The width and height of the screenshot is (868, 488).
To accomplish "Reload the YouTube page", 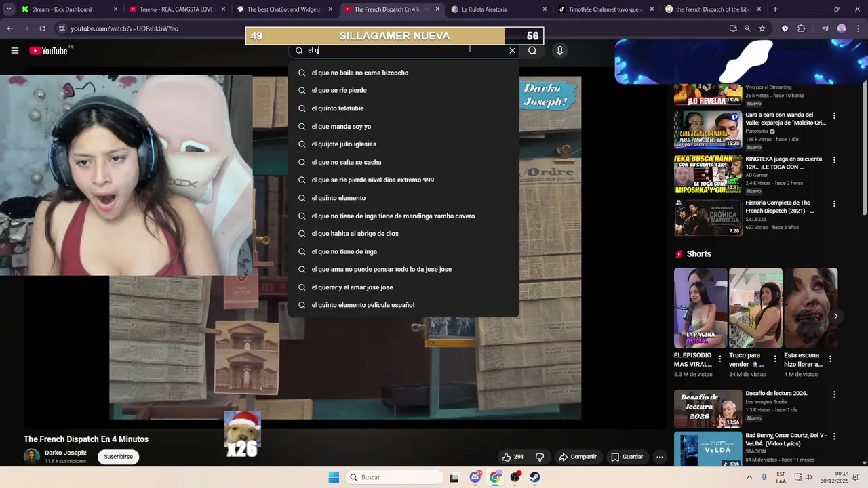I will [x=42, y=28].
